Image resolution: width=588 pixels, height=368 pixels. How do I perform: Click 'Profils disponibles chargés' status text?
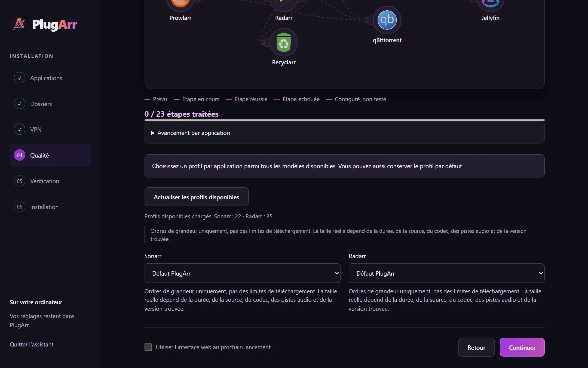(x=208, y=216)
